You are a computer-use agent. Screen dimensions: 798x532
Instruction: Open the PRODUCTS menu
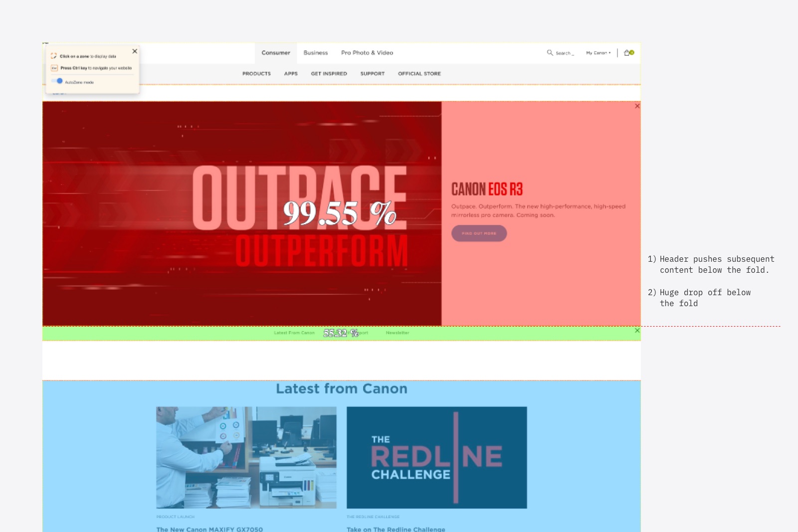(x=256, y=74)
